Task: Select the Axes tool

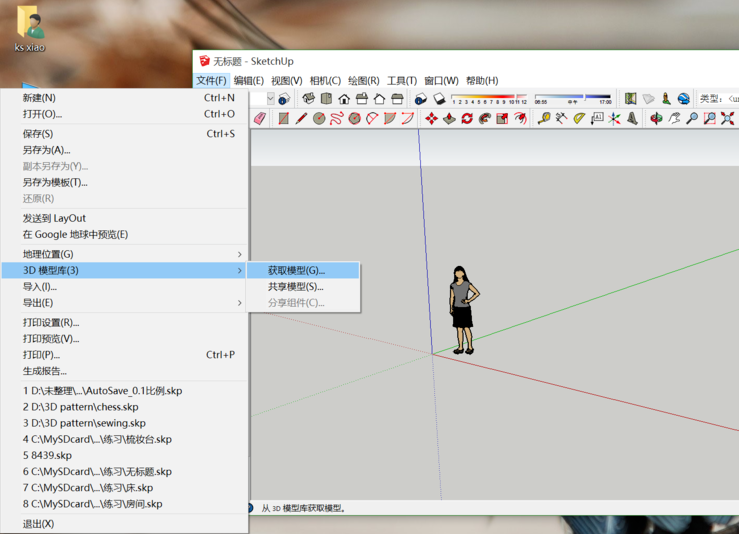Action: pos(615,118)
